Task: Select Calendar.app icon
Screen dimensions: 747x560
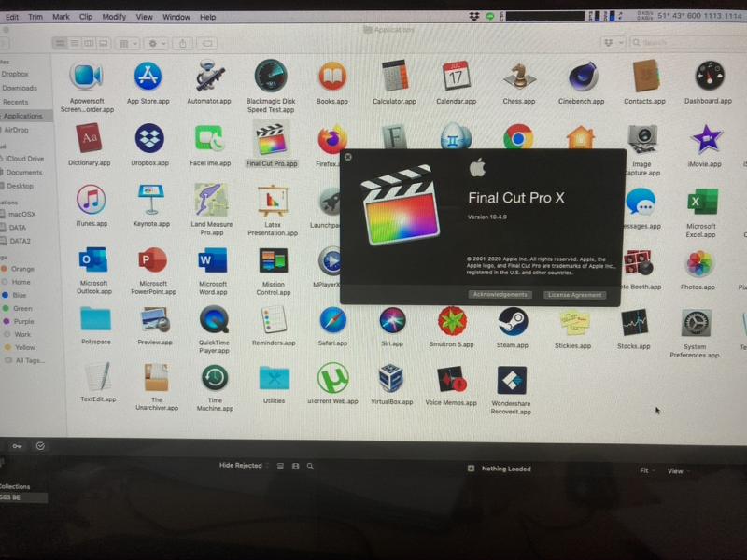Action: click(x=457, y=76)
